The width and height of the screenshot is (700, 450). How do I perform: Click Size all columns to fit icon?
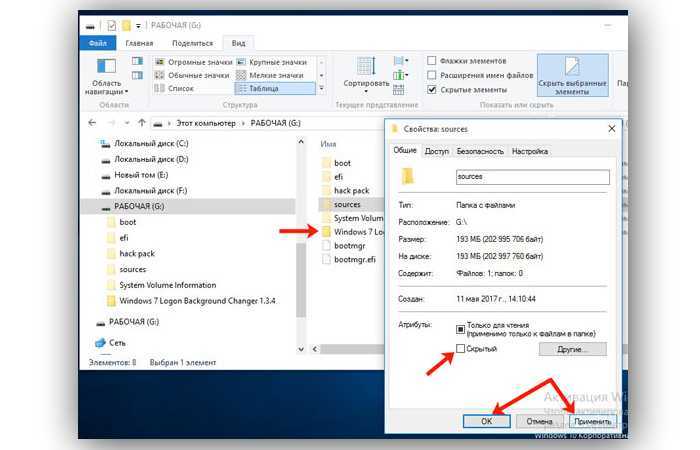[x=398, y=90]
